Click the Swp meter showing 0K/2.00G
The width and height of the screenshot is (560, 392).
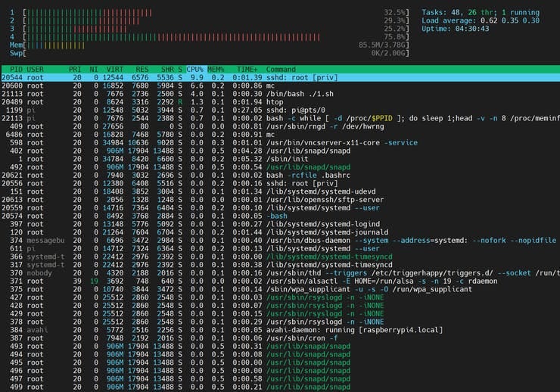[216, 54]
